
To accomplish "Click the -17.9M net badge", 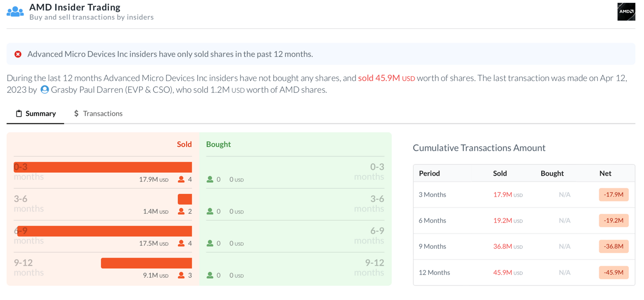I will (x=613, y=195).
